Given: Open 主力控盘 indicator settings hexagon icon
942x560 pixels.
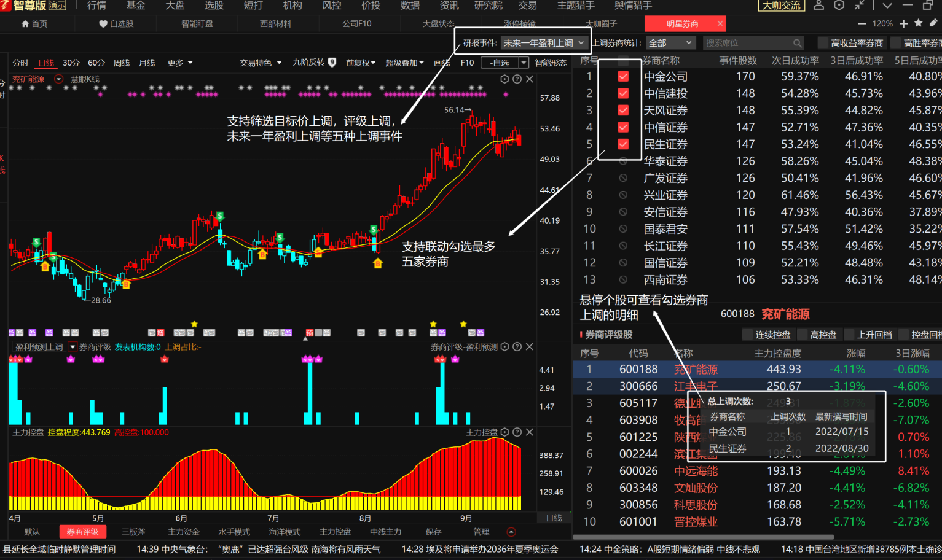Looking at the screenshot, I should (504, 432).
